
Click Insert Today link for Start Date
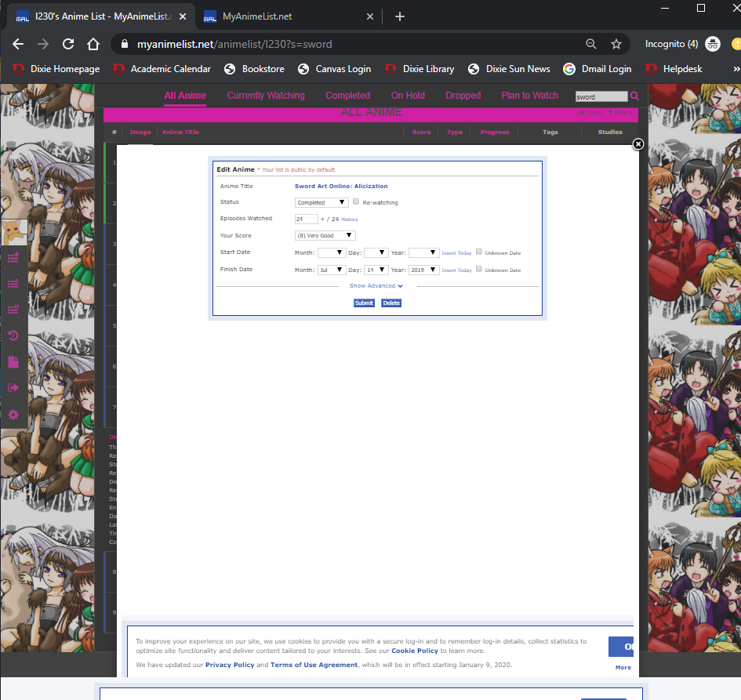tap(456, 253)
